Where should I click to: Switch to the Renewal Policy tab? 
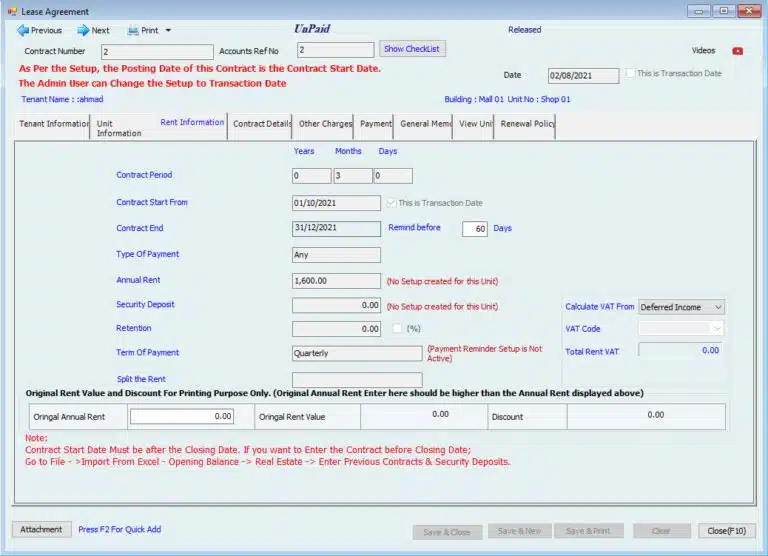[526, 124]
